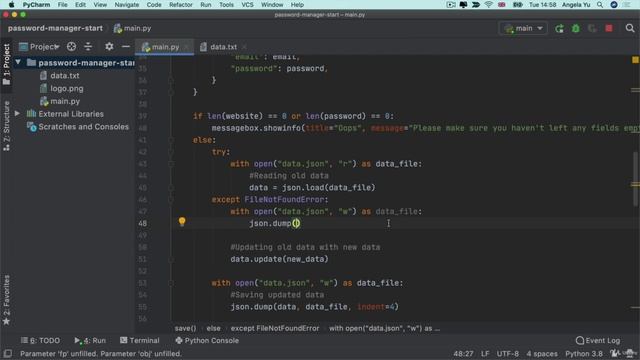This screenshot has width=640, height=360.
Task: Start debugging with the bug icon
Action: click(x=576, y=29)
